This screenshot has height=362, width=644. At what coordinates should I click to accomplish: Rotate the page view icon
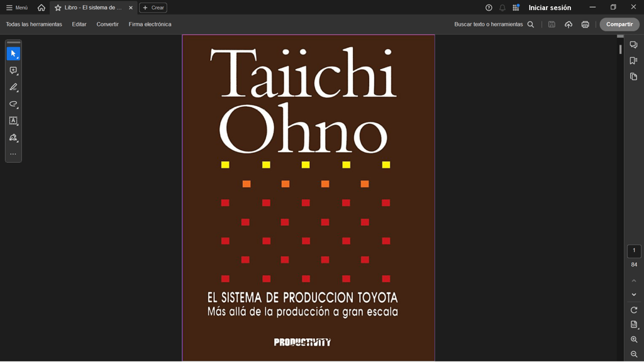(634, 310)
